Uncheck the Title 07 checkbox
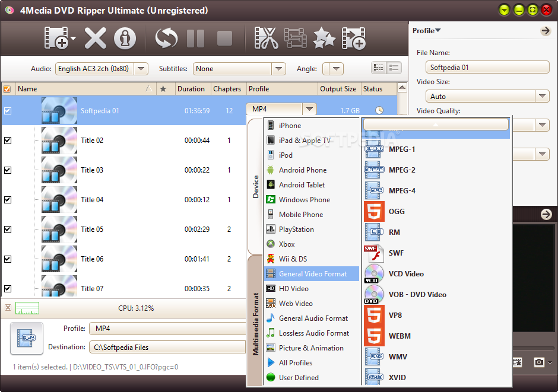The image size is (558, 392). click(x=8, y=289)
